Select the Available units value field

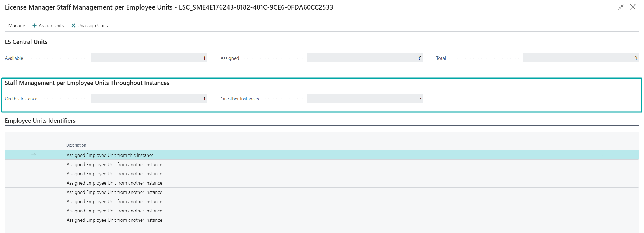click(x=149, y=58)
